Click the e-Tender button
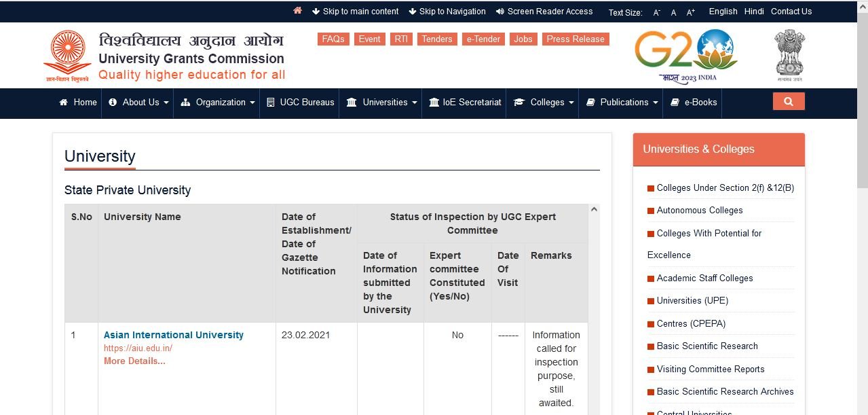Image resolution: width=868 pixels, height=415 pixels. 483,39
